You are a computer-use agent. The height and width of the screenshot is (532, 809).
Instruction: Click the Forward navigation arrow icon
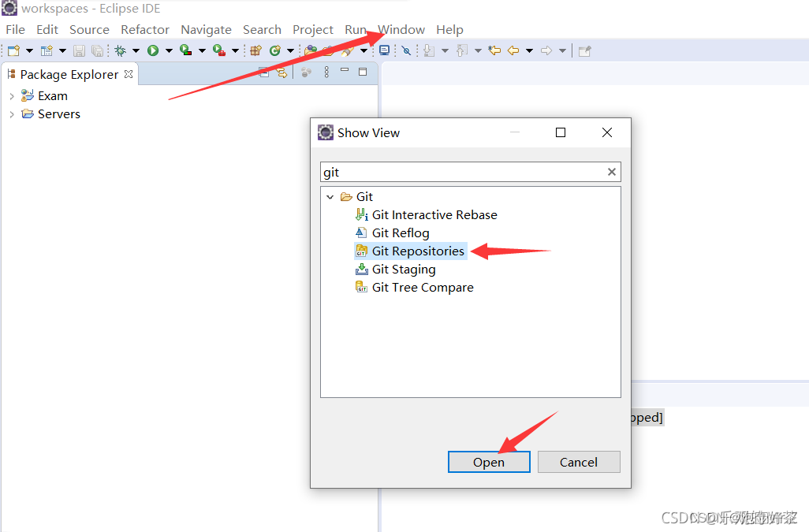546,50
